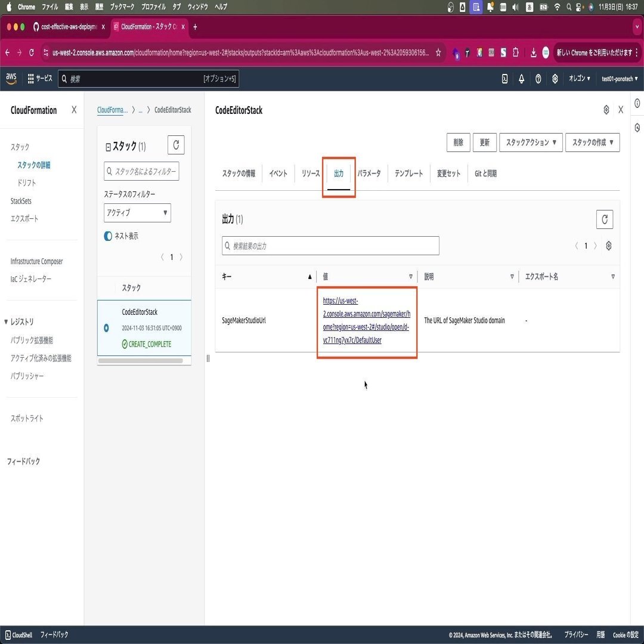Open the SageMaker Studio URL link

[x=366, y=320]
